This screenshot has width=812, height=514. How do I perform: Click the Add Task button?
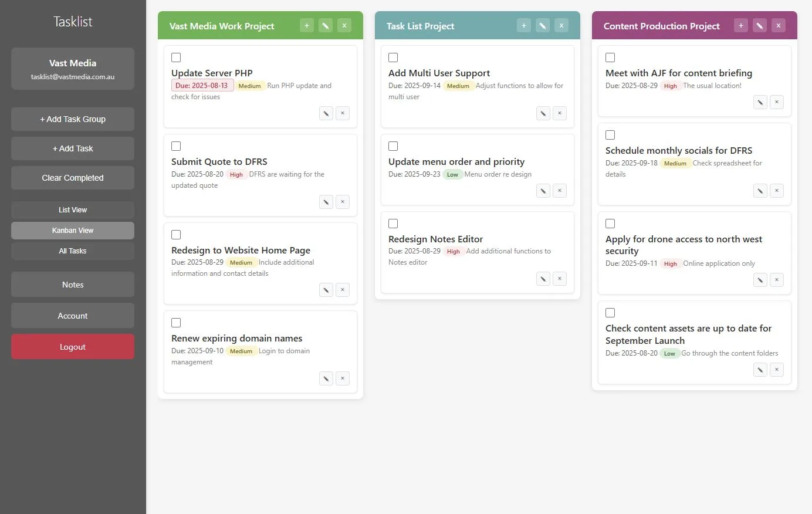73,148
